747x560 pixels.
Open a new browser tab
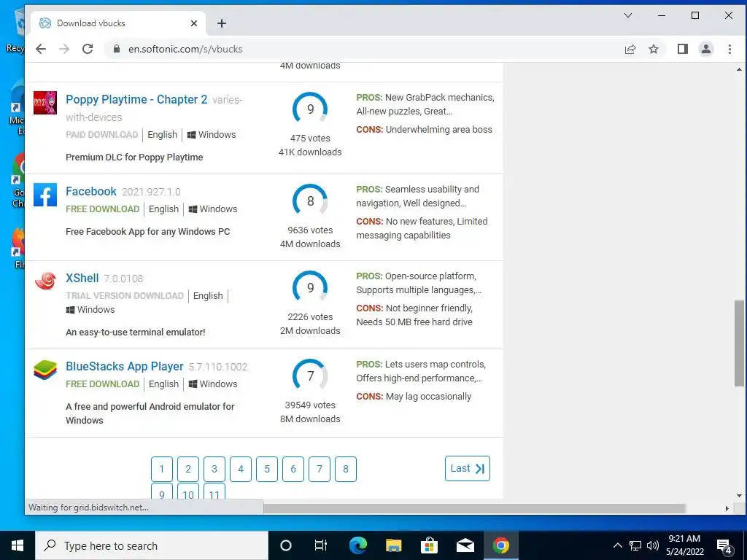click(x=222, y=23)
